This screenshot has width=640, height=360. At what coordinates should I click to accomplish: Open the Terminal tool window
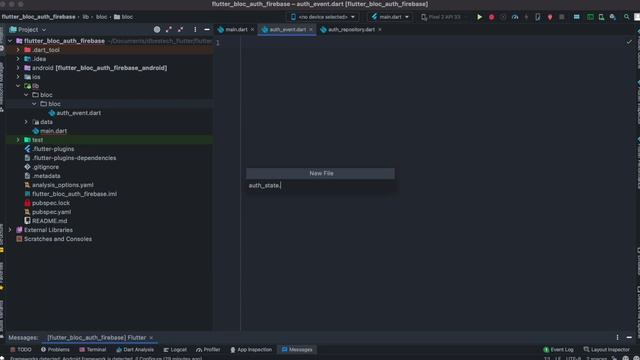pyautogui.click(x=93, y=349)
